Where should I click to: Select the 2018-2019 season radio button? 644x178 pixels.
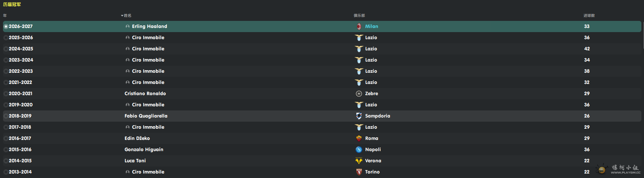click(6, 116)
